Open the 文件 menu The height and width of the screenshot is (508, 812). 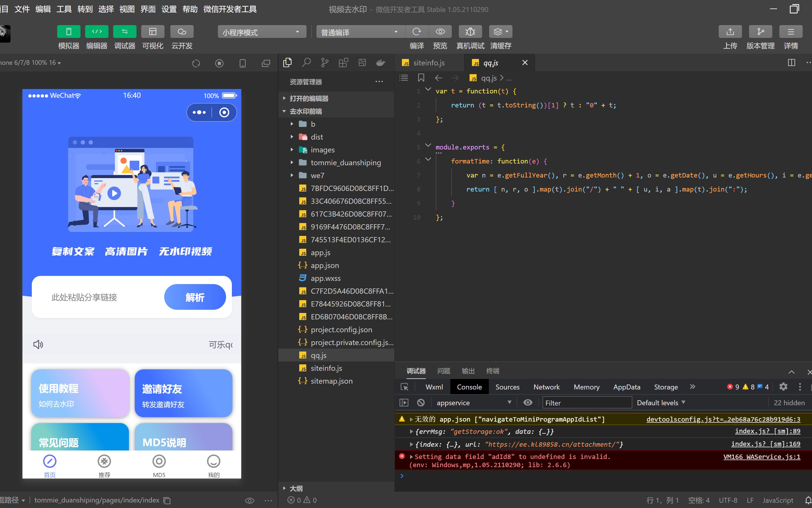coord(22,9)
